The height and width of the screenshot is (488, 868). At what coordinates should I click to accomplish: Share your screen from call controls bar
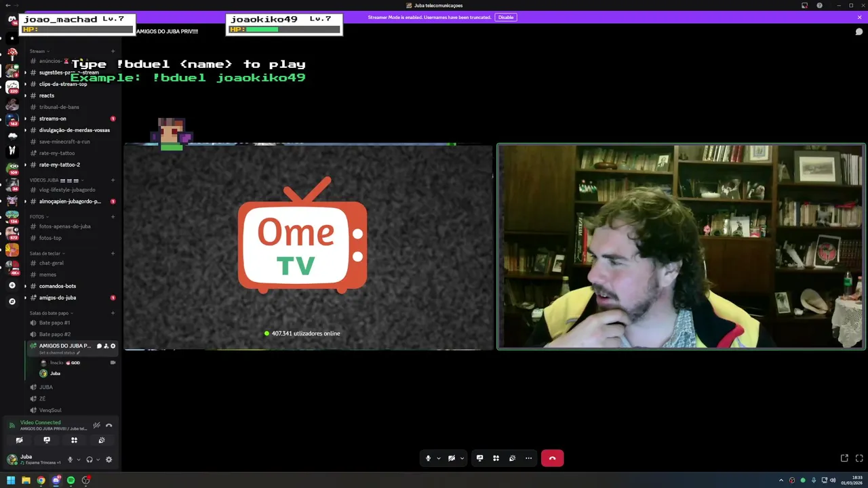(x=479, y=458)
